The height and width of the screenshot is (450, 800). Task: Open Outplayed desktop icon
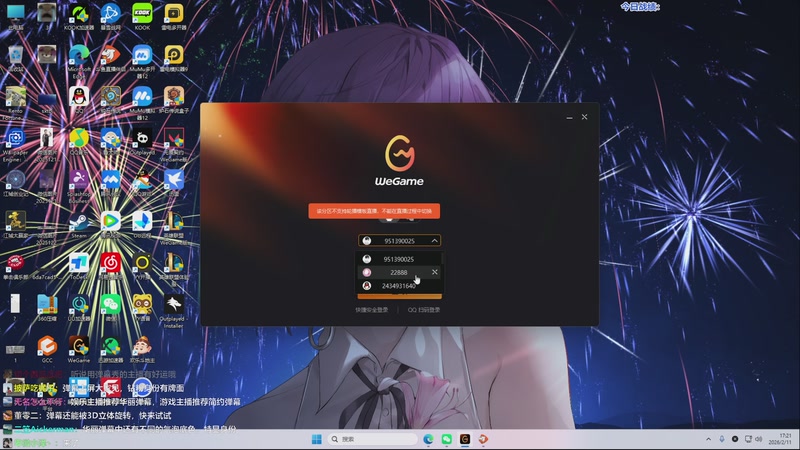142,141
